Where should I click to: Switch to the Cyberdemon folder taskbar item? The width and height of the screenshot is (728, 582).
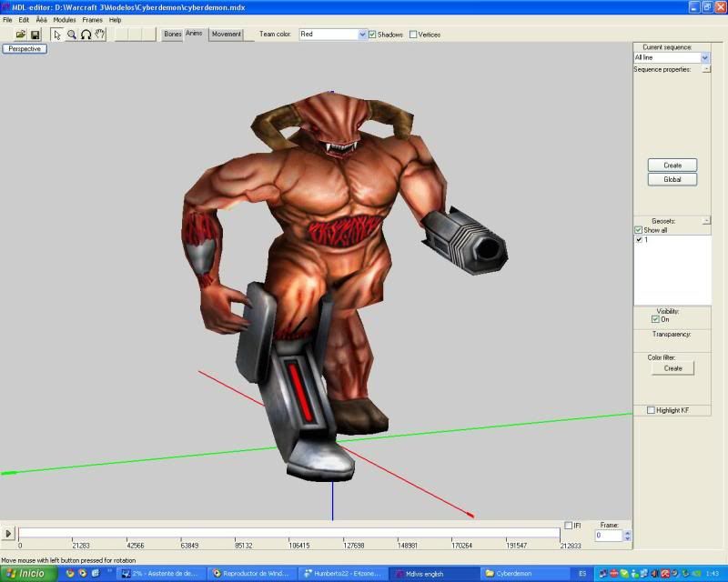(525, 574)
